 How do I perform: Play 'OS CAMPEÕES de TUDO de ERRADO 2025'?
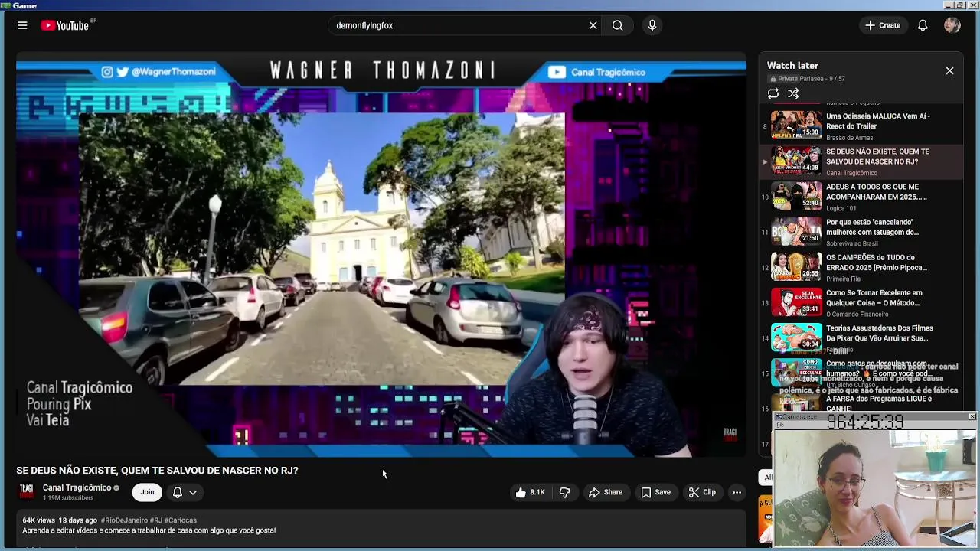[x=876, y=262]
